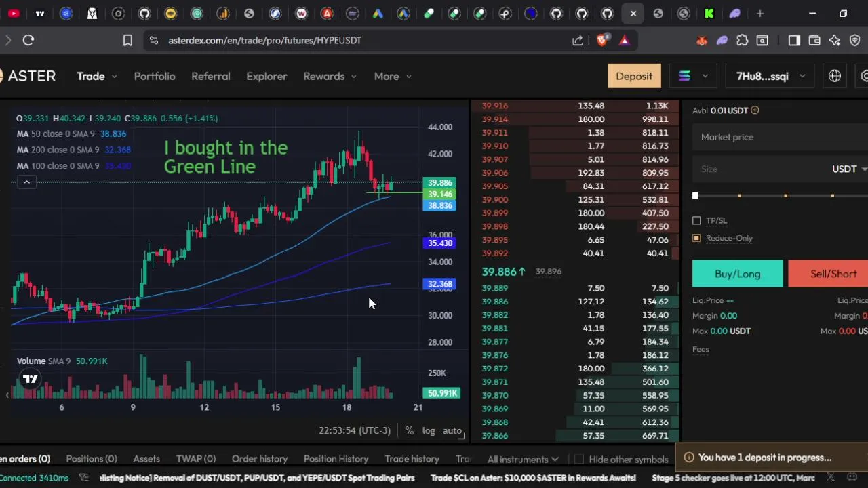
Task: Reload the page with browser refresh icon
Action: [x=28, y=40]
